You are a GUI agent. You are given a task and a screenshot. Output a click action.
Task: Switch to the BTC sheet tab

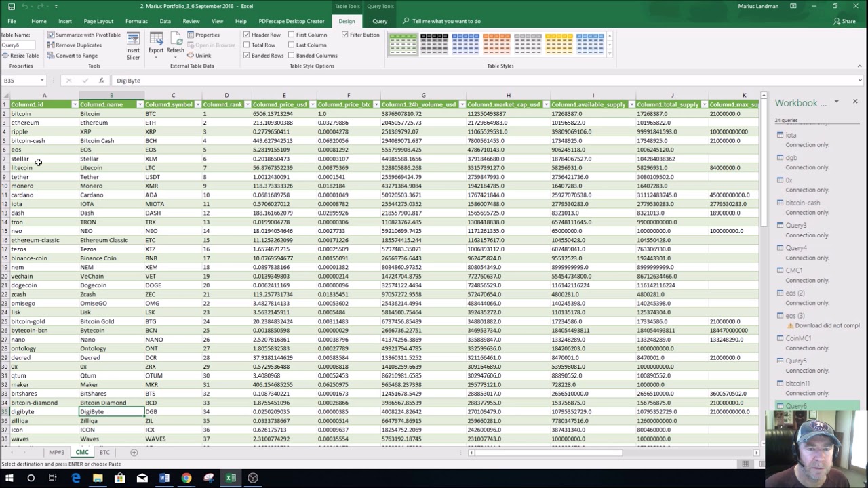point(104,452)
